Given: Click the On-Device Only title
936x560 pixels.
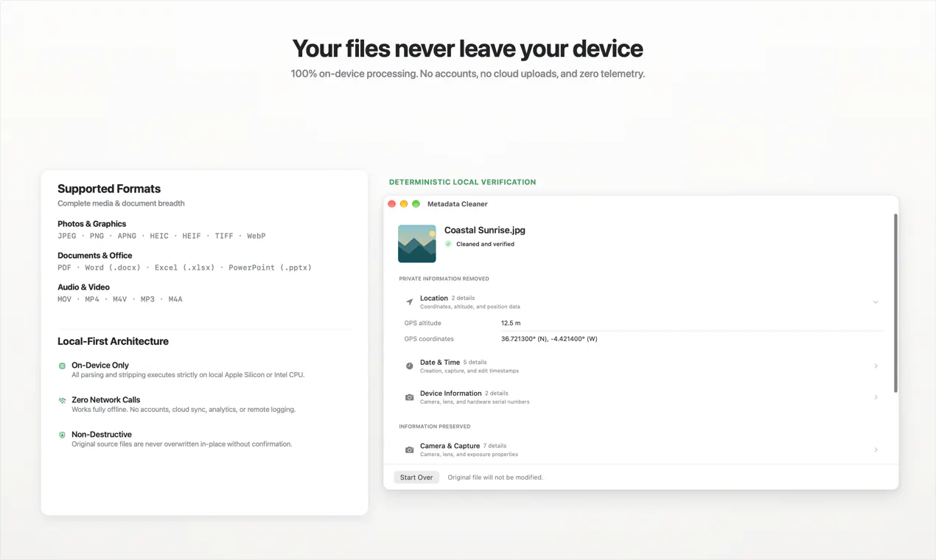Looking at the screenshot, I should coord(100,365).
